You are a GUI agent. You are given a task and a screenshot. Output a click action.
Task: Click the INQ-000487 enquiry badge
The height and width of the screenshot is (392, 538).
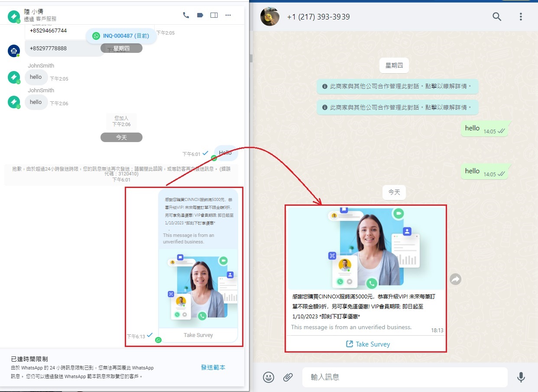click(x=121, y=36)
